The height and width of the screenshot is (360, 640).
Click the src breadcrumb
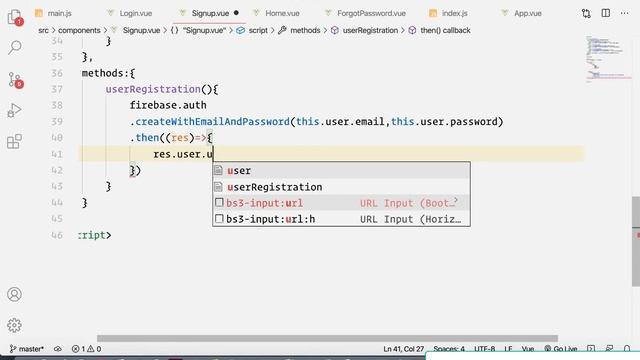pyautogui.click(x=43, y=30)
